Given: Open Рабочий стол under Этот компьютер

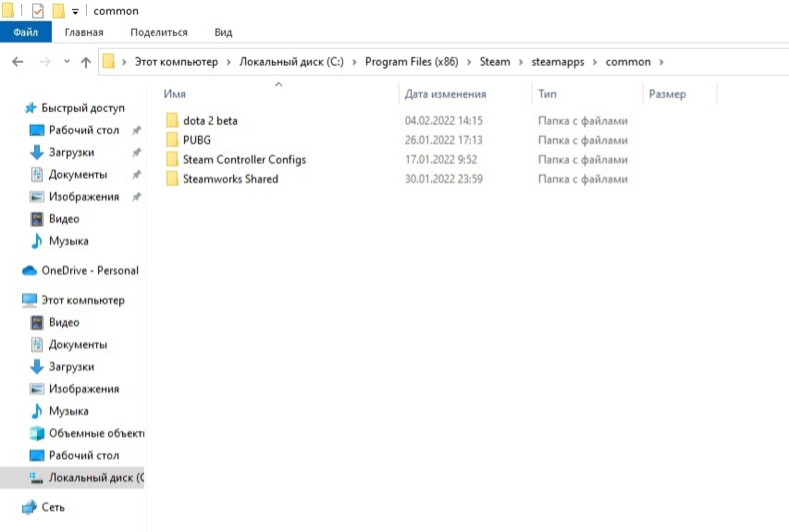Looking at the screenshot, I should 84,455.
